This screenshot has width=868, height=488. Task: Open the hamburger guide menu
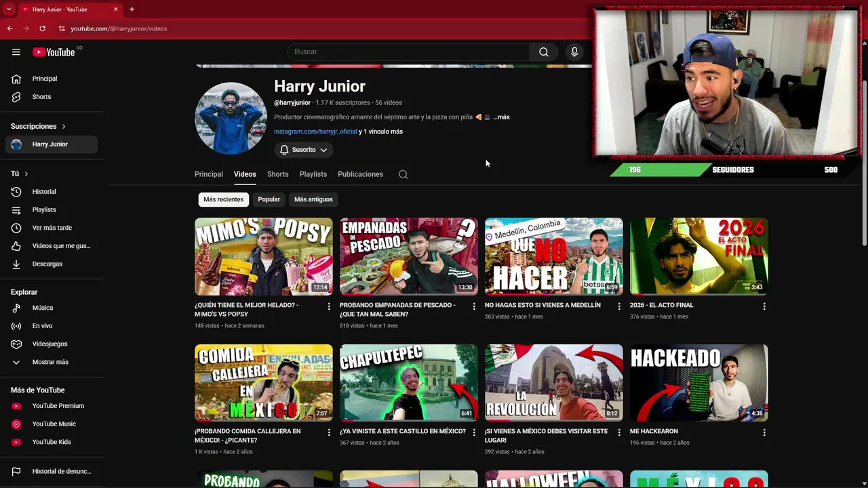[x=16, y=52]
